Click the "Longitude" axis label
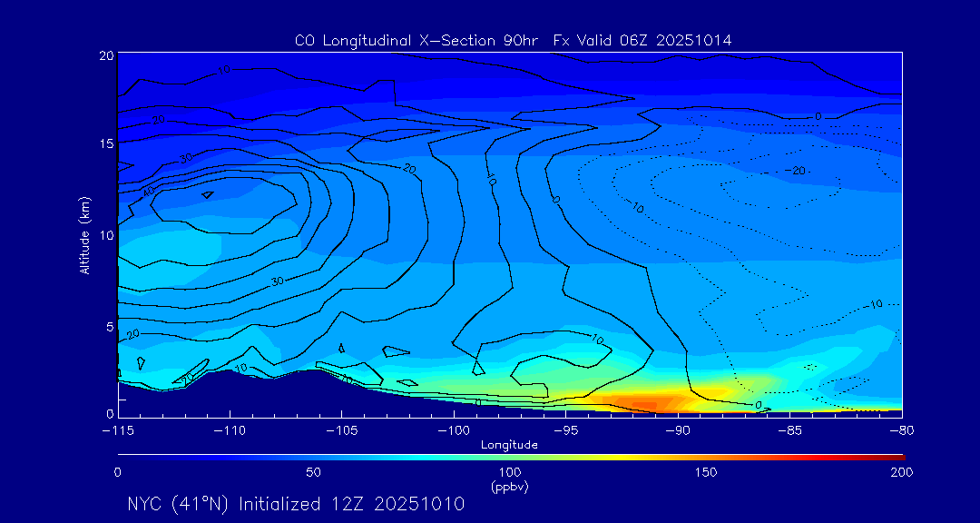 tap(509, 446)
